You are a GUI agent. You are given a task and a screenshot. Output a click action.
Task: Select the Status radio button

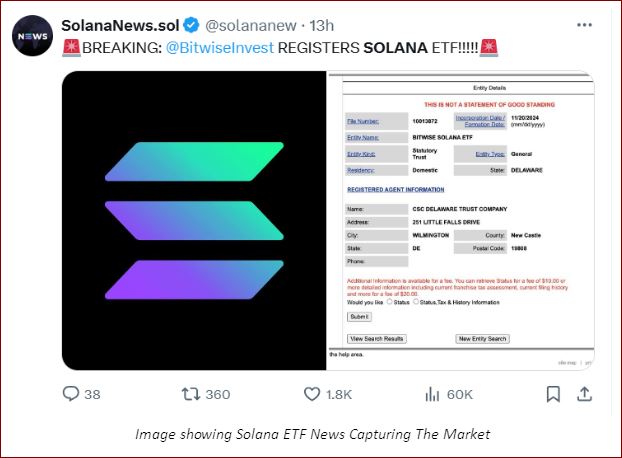tap(390, 302)
